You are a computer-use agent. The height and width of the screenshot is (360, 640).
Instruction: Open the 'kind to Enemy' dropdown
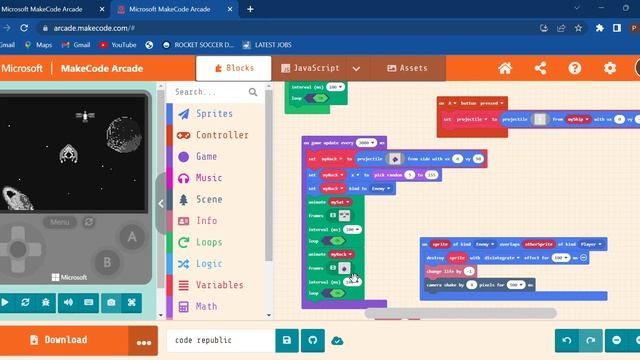[x=380, y=189]
